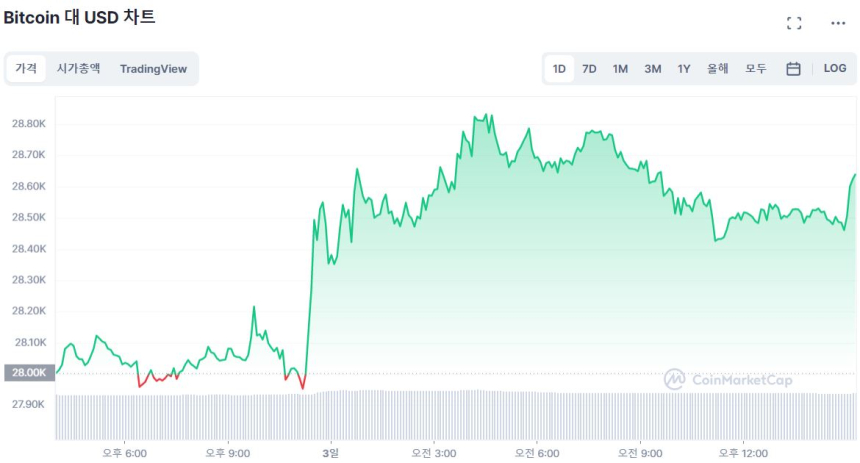
Task: Select the 1M time range
Action: pos(620,69)
